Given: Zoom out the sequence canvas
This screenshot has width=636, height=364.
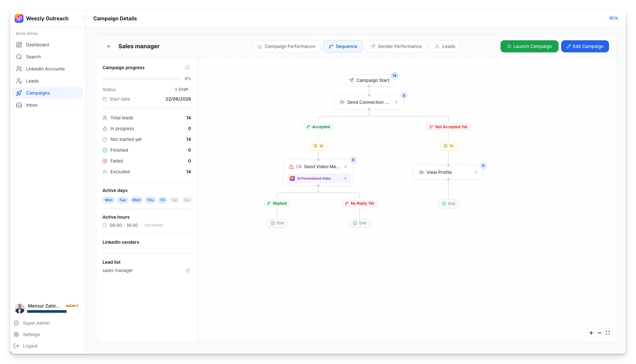Looking at the screenshot, I should coord(600,333).
